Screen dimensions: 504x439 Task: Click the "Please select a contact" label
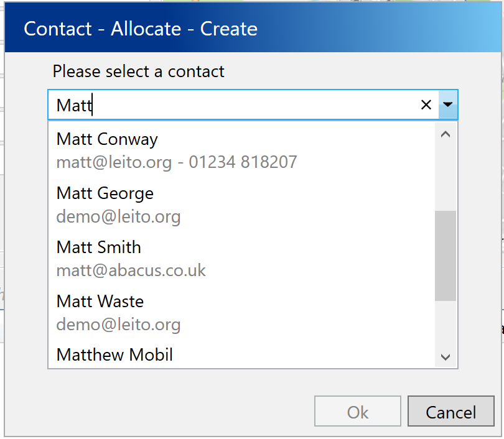[x=138, y=72]
